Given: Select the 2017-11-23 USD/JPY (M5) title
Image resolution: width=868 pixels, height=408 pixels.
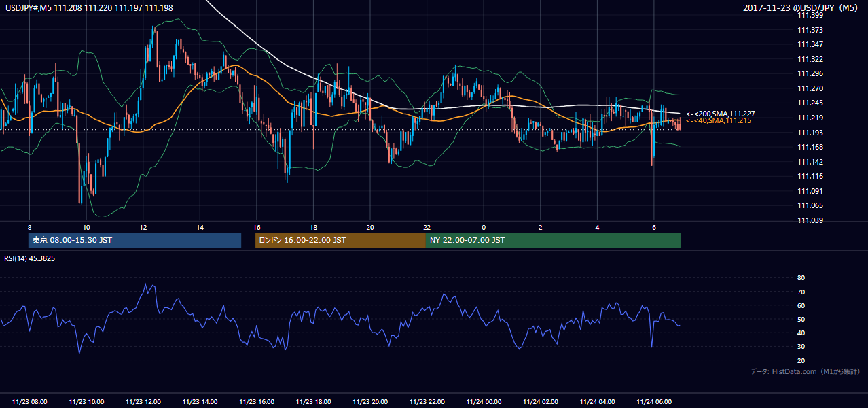Looking at the screenshot, I should point(801,8).
